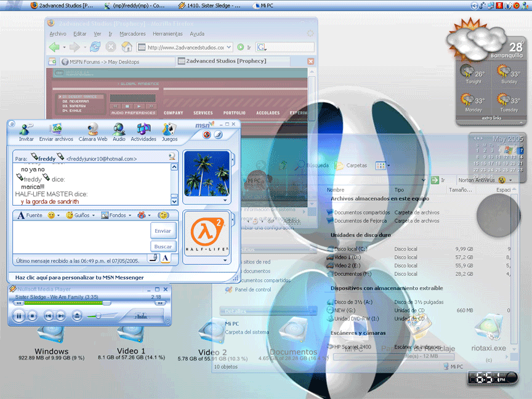Open the Editar menu in Firefox
The width and height of the screenshot is (532, 399).
point(79,34)
